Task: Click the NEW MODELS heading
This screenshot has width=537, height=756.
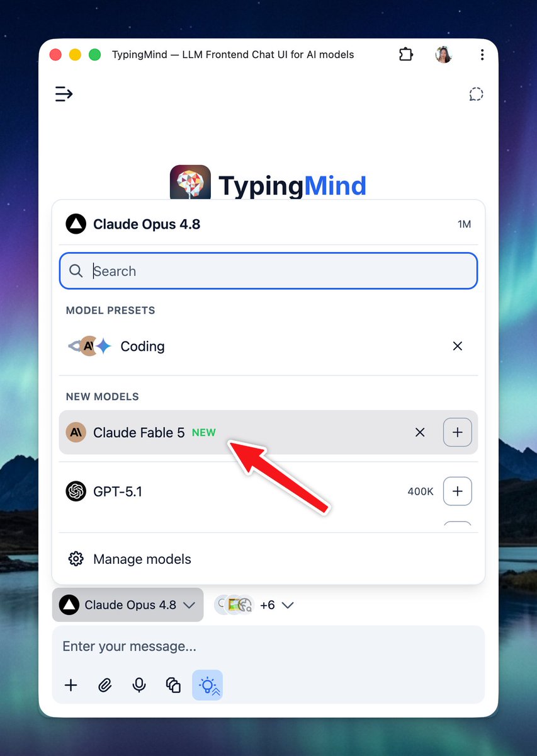Action: [x=102, y=397]
